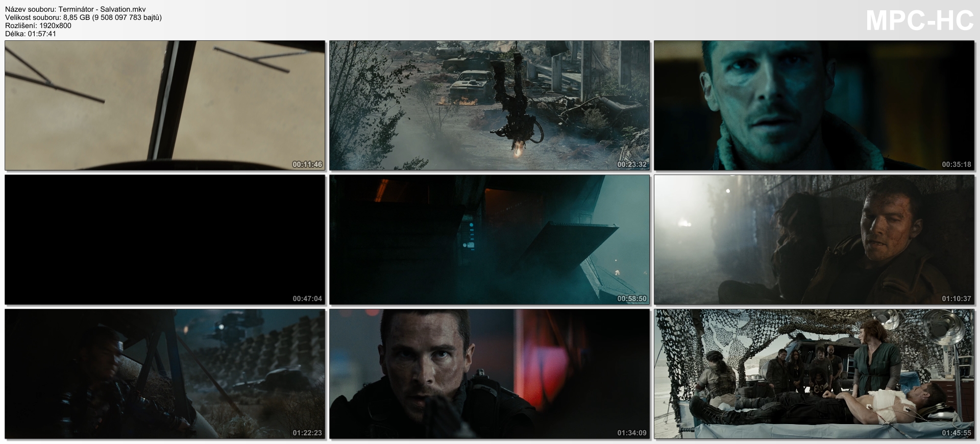Select the thumbnail at 01:10:37
The image size is (980, 444).
coord(815,240)
